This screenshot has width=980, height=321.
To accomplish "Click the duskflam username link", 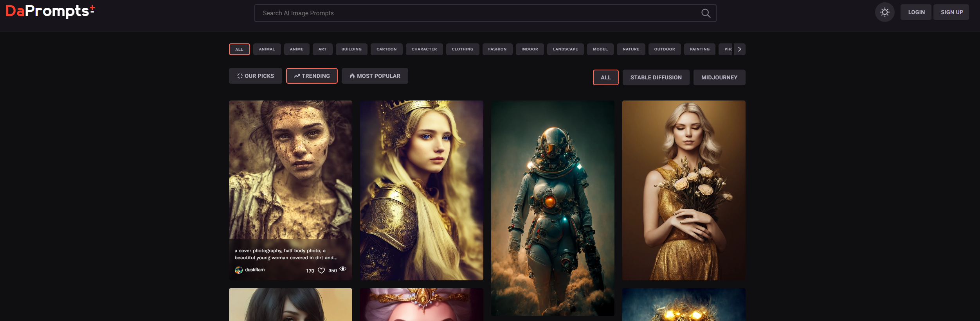I will pos(255,270).
